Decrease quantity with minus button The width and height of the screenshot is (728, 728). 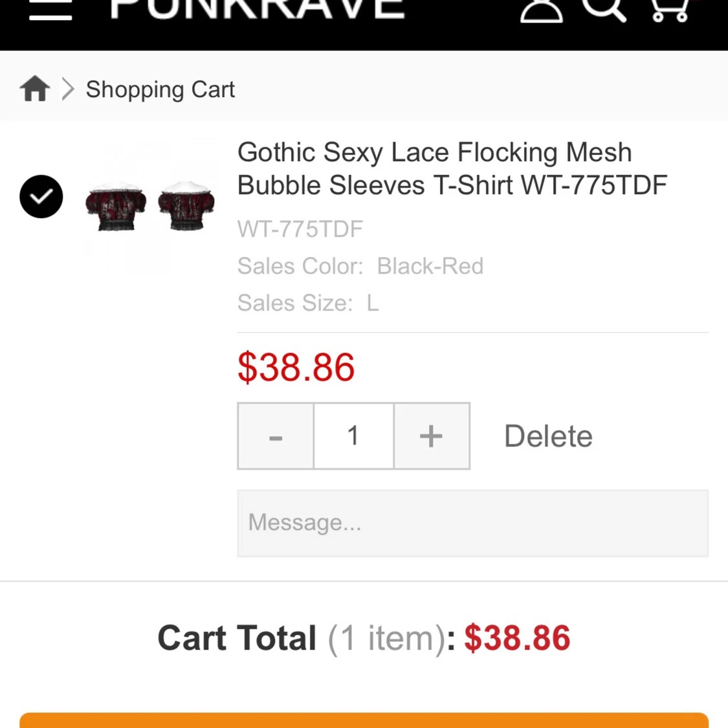[276, 436]
